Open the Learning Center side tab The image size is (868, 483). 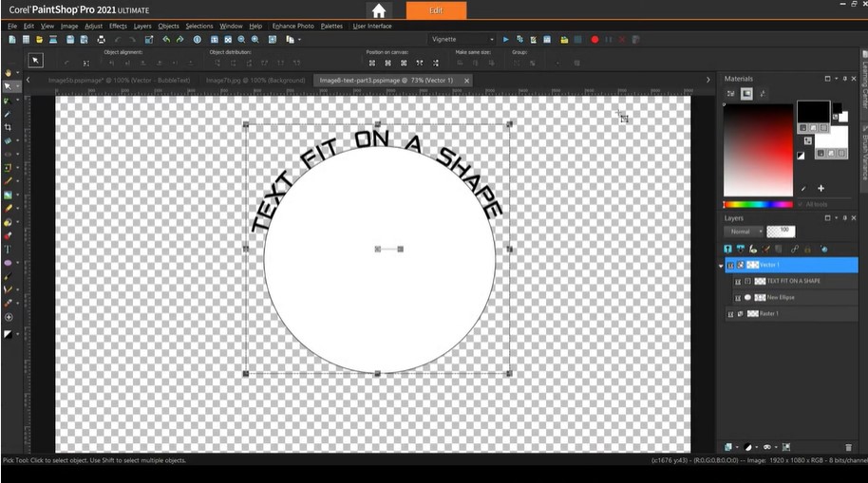(864, 83)
